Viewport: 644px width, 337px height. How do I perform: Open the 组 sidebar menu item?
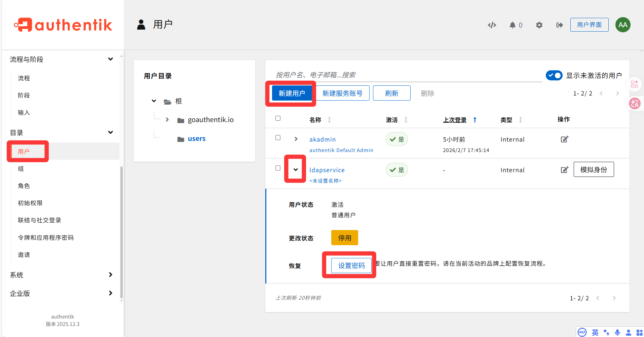[21, 169]
